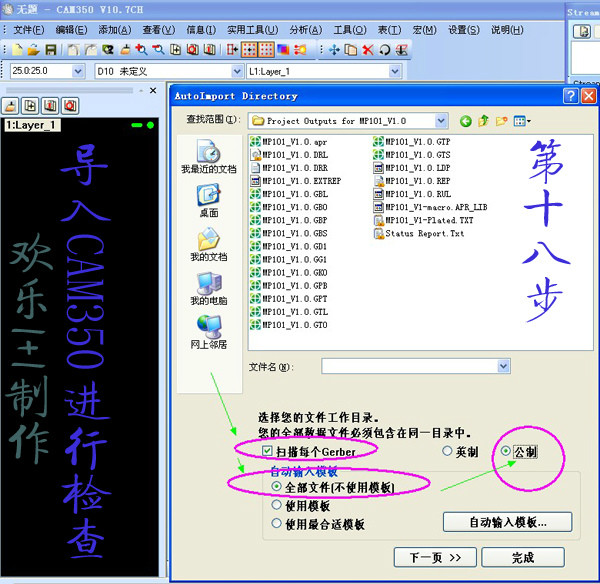Click the Undo toolbar icon
The width and height of the screenshot is (600, 584).
tap(74, 50)
